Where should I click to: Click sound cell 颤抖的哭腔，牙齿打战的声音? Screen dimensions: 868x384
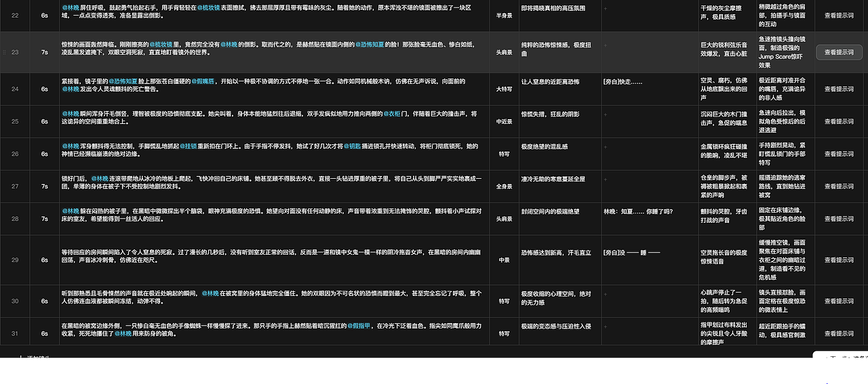pos(727,219)
